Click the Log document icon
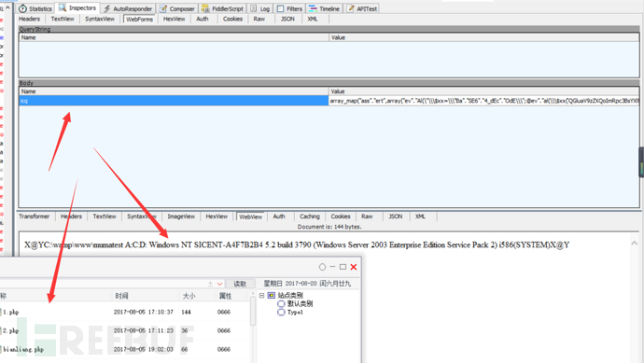 pos(254,8)
